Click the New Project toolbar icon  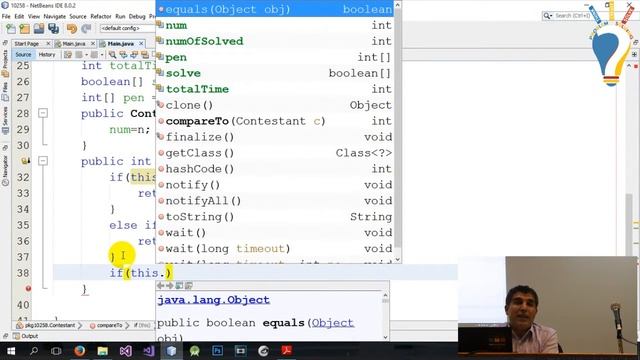click(24, 29)
